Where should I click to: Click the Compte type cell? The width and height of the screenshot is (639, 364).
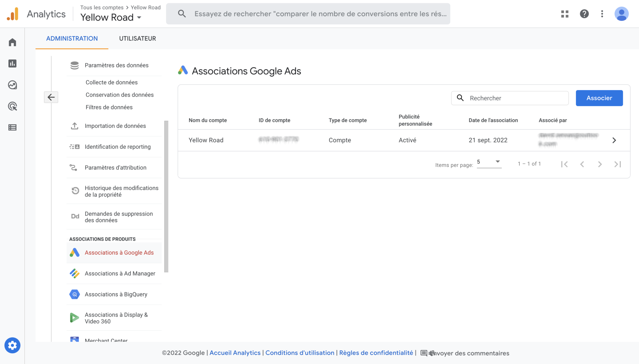click(340, 140)
